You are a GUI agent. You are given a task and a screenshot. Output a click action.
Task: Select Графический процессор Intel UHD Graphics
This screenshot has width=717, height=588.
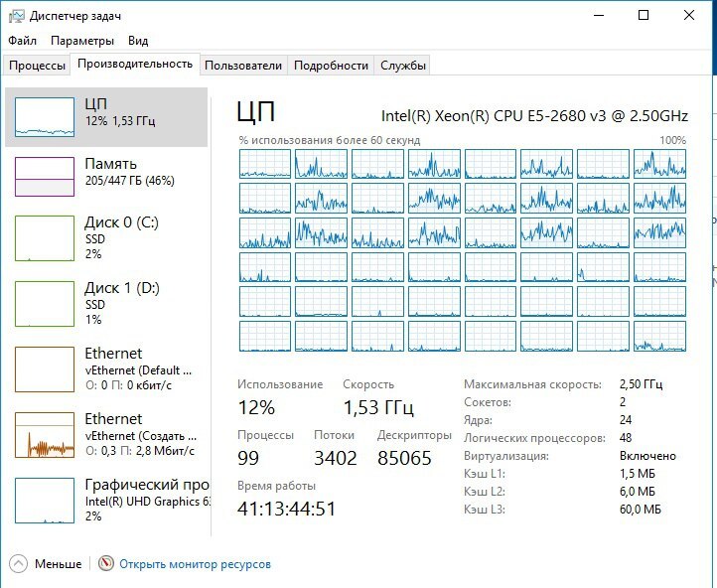(44, 501)
